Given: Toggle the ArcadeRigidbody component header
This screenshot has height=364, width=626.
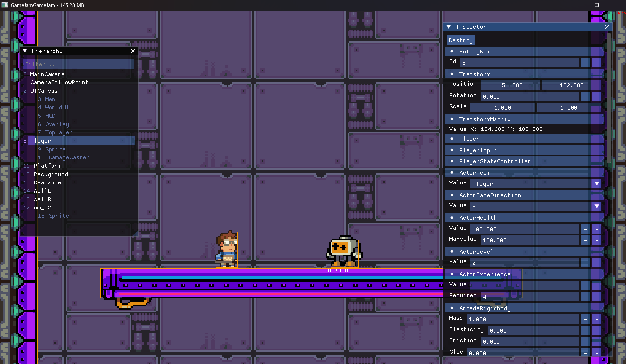Looking at the screenshot, I should [x=484, y=308].
